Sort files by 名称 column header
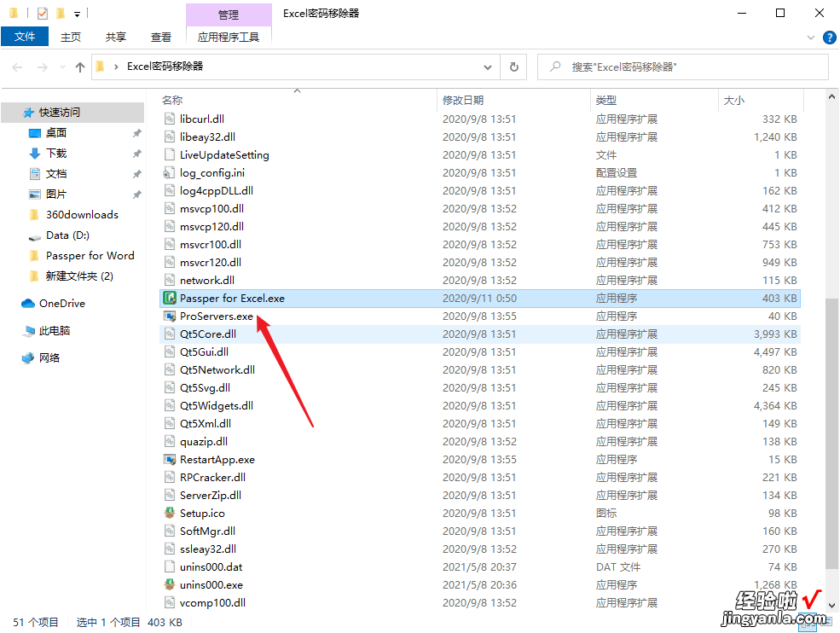 click(x=298, y=100)
